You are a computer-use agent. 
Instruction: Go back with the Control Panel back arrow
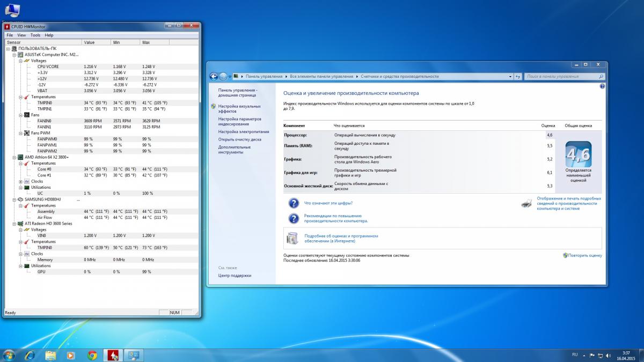pos(214,76)
